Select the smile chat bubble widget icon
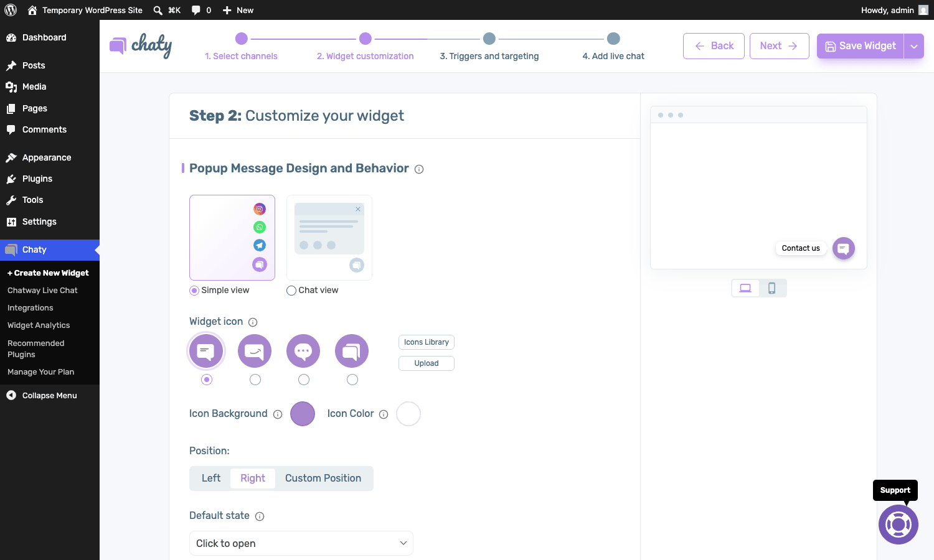 coord(255,352)
